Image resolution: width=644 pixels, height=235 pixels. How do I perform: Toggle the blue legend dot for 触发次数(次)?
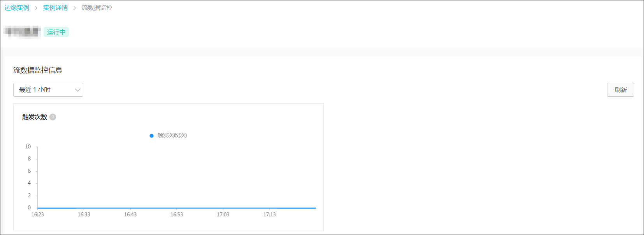pos(151,136)
